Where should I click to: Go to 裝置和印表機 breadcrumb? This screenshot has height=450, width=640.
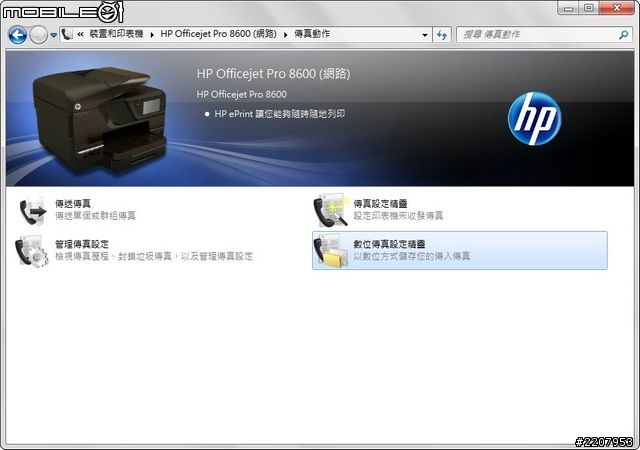pos(116,34)
